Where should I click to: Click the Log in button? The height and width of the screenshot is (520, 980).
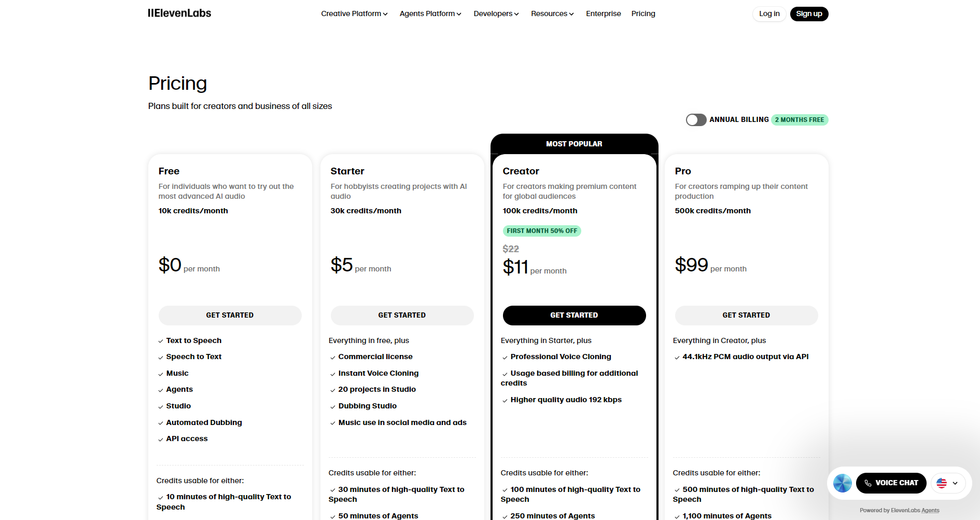click(x=769, y=14)
